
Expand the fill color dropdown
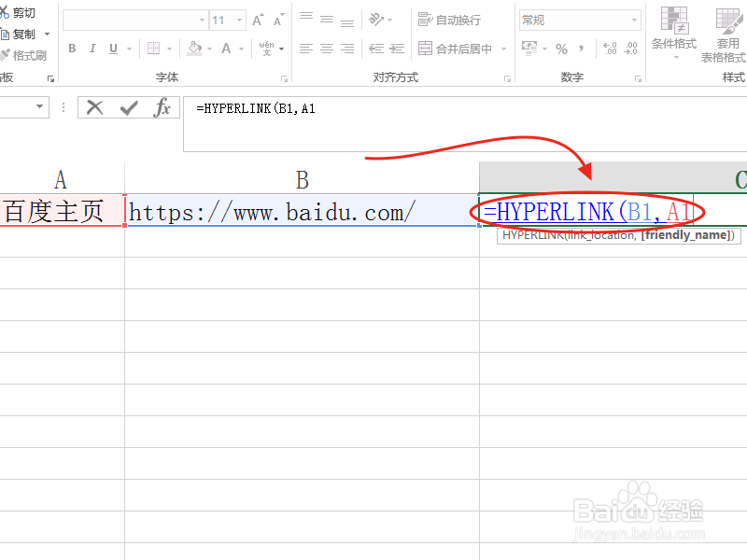click(x=209, y=49)
